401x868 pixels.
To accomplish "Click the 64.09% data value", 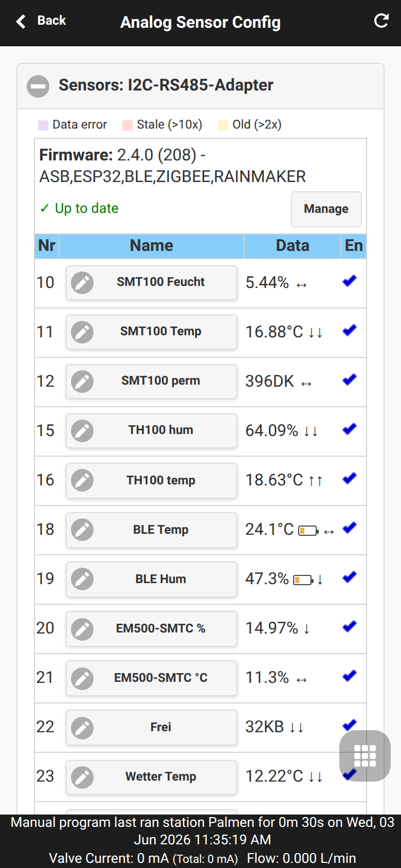I will 272,430.
